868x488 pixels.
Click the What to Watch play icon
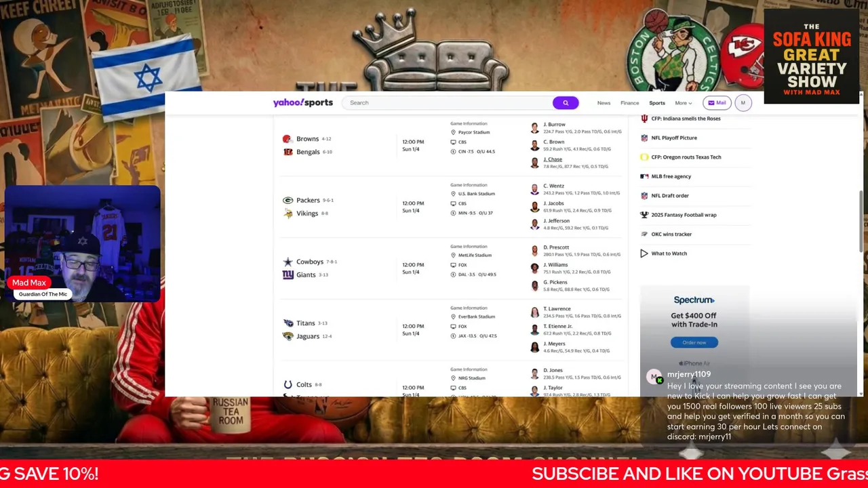[644, 253]
